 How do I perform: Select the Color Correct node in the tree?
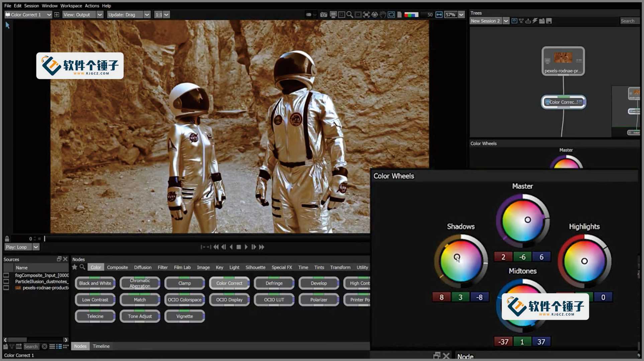coord(563,102)
